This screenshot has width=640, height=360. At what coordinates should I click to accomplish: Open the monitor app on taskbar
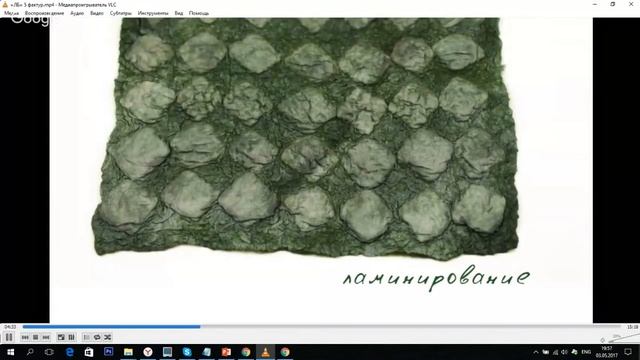167,352
